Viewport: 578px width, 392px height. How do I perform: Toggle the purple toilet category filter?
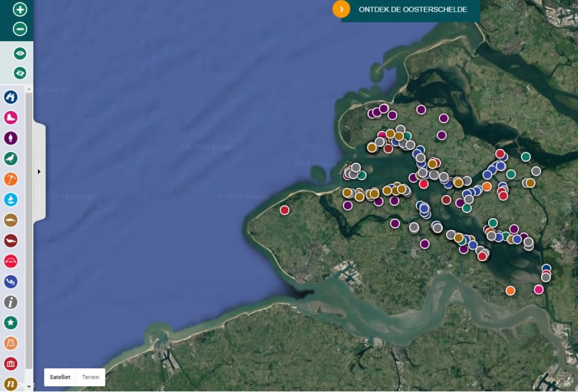pos(11,138)
